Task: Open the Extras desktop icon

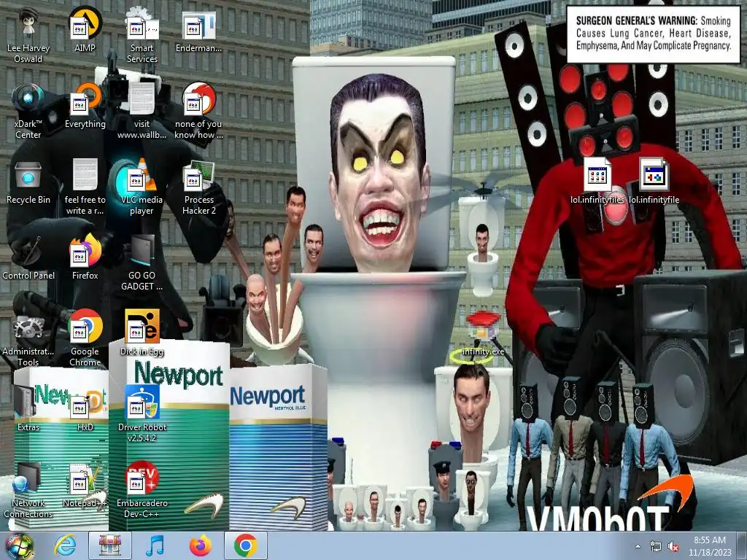Action: [x=28, y=408]
